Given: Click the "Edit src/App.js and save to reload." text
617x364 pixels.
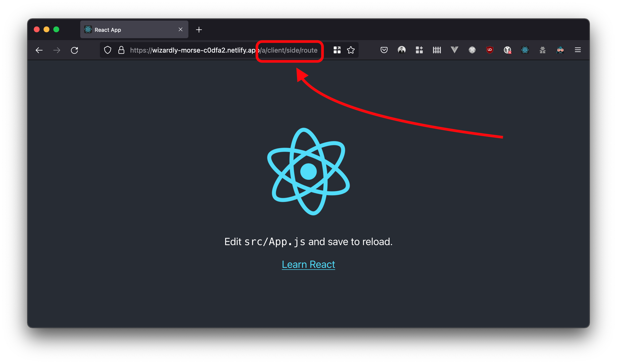Looking at the screenshot, I should 308,242.
